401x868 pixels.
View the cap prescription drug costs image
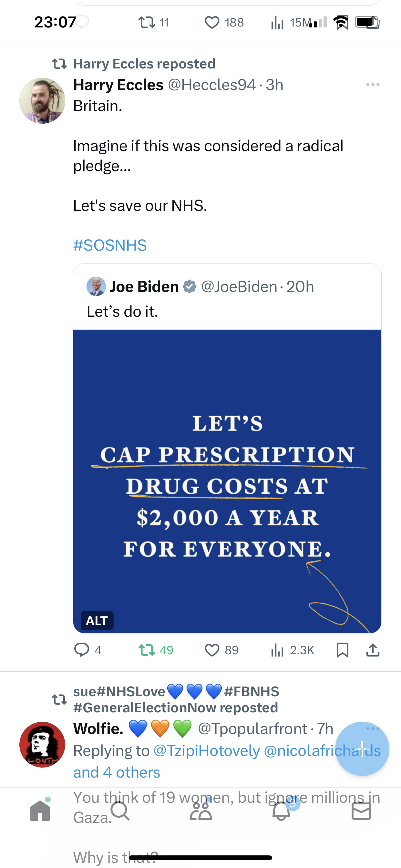(227, 481)
